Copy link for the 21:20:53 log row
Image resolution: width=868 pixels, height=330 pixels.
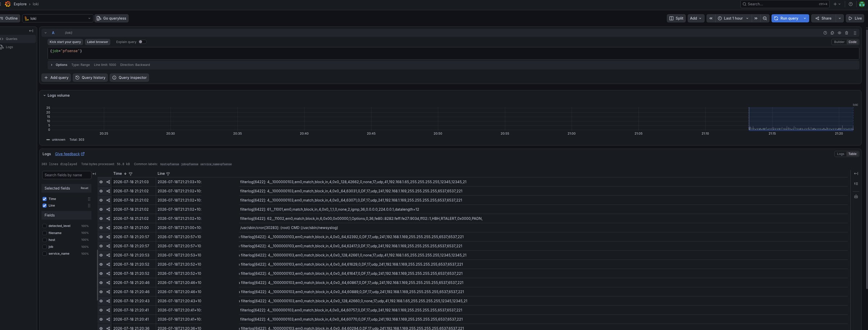point(108,255)
